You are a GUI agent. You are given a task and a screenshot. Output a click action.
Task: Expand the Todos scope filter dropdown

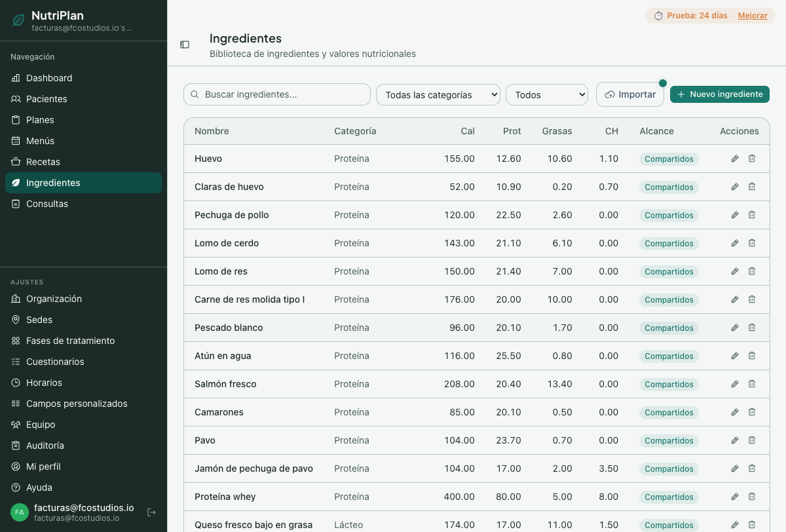546,95
